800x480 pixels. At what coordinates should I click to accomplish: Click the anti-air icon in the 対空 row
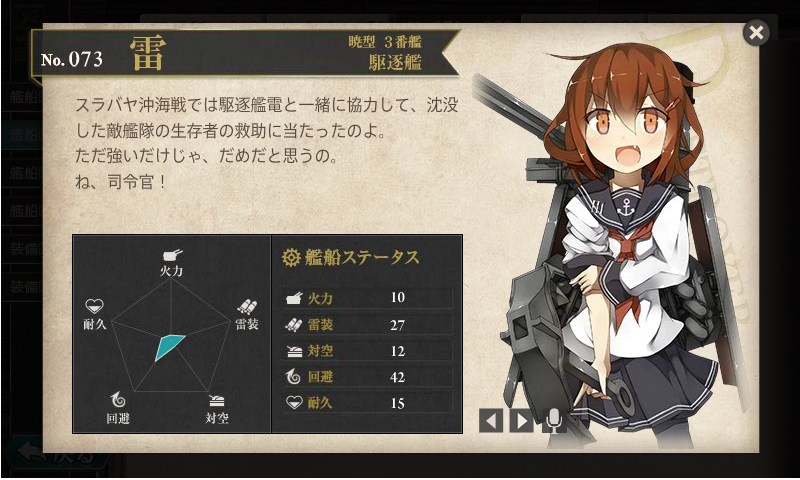[x=294, y=351]
